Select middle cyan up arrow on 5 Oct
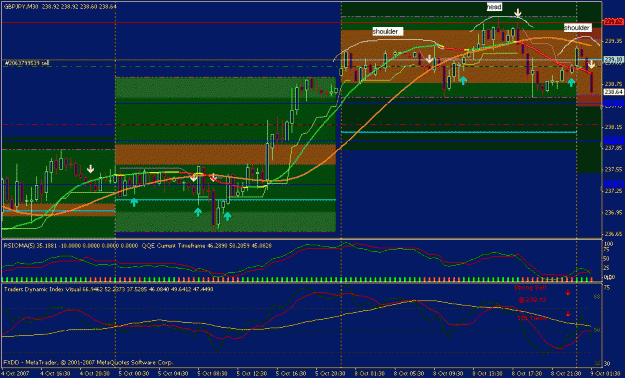The width and height of the screenshot is (625, 378). point(198,212)
